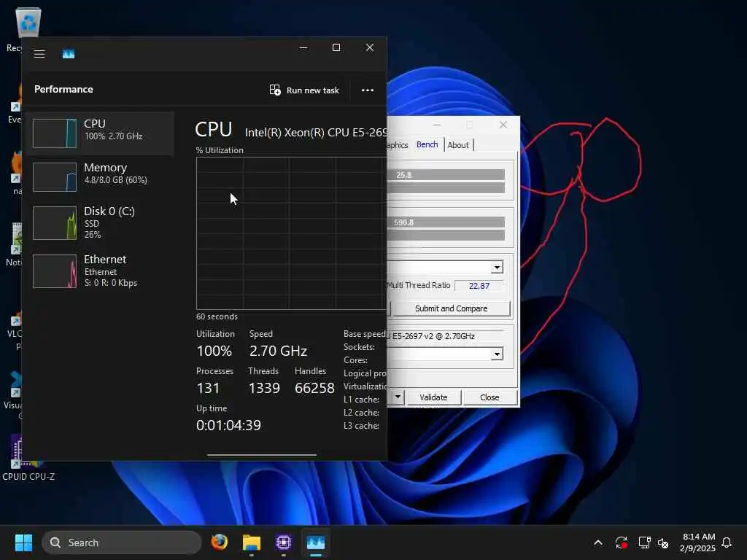Switch to the Bench tab in CPU-Z
Viewport: 747px width, 560px height.
coord(427,144)
